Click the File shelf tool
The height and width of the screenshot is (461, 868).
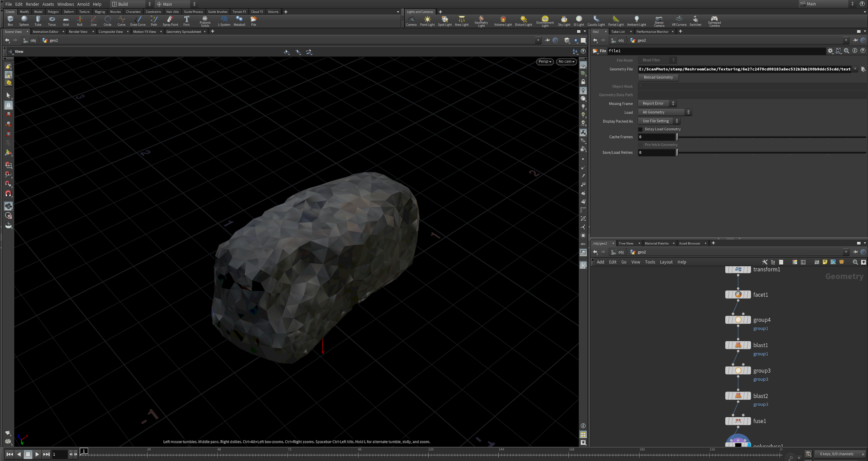pos(253,21)
